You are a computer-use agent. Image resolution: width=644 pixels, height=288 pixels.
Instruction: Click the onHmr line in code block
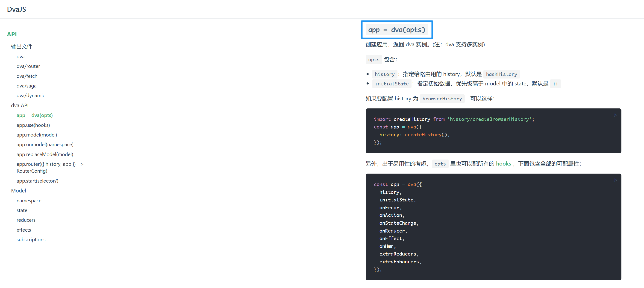pos(388,246)
